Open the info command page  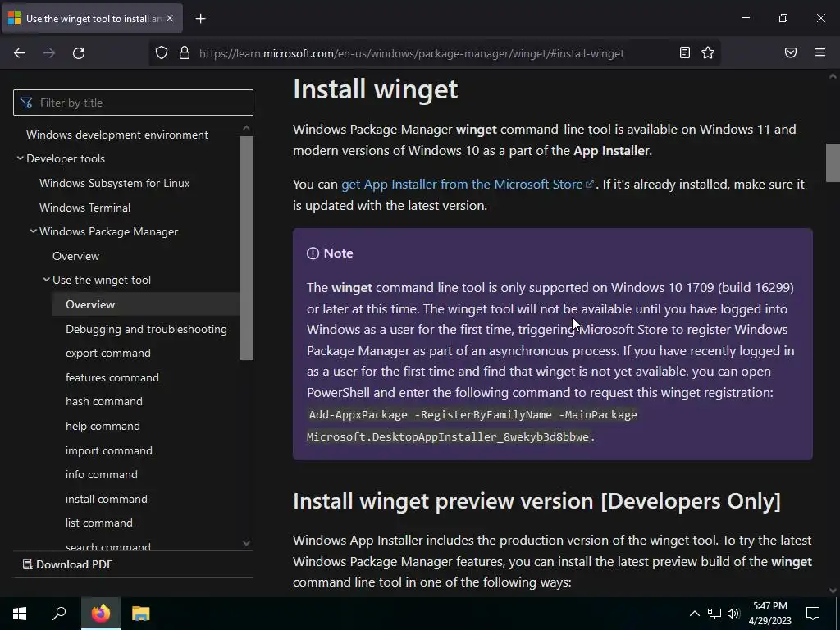(x=101, y=474)
